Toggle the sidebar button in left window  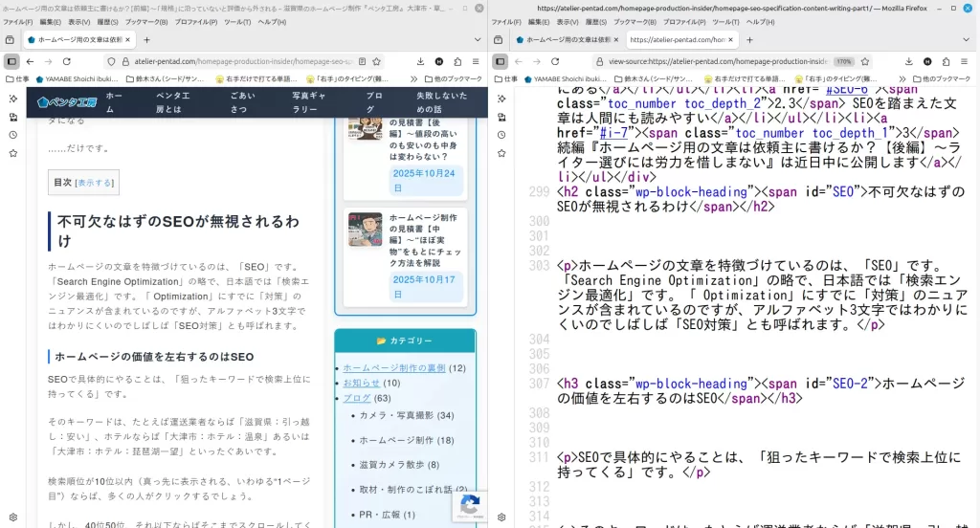coord(11,61)
